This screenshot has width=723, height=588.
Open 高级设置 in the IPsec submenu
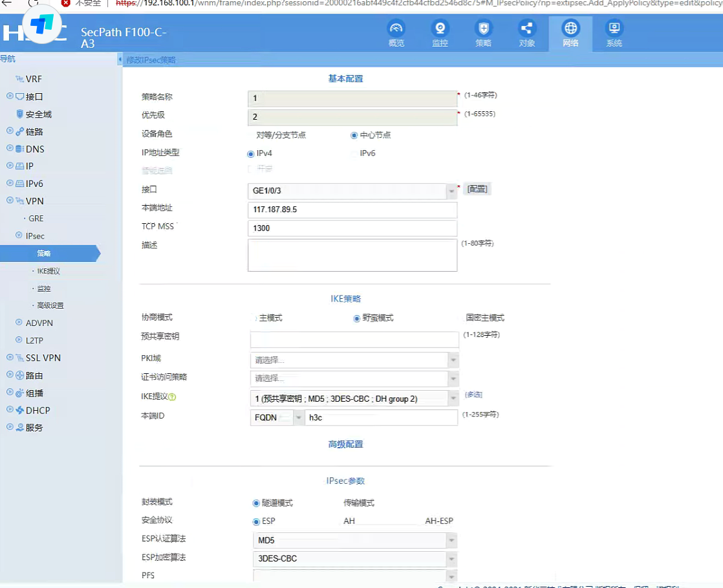[x=50, y=305]
